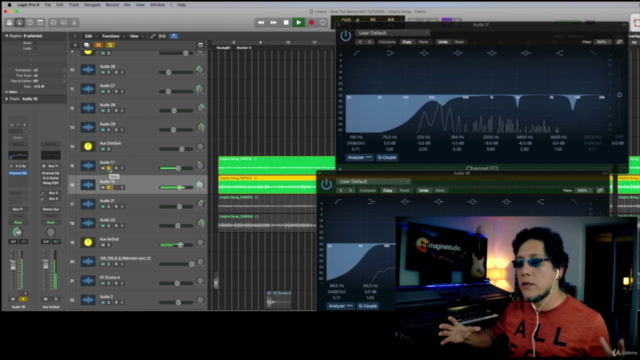Expand the Track Audio 18 inspector section

(x=7, y=99)
